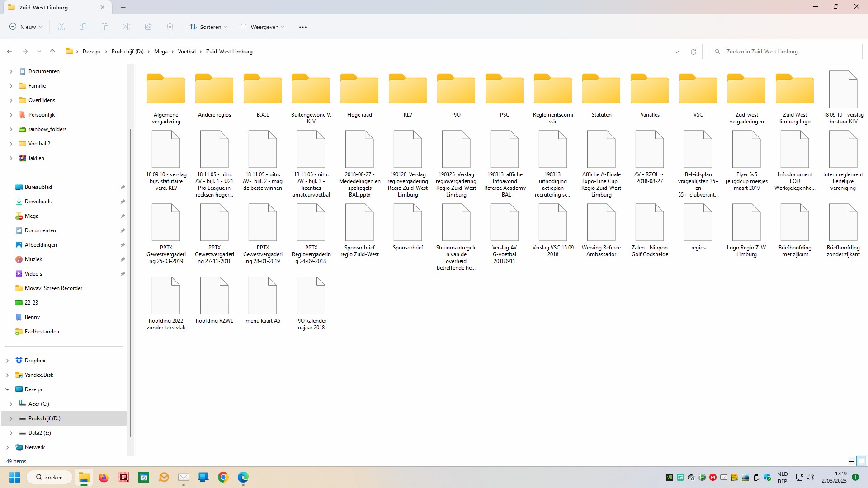Open the Weergeven dropdown
868x488 pixels.
click(x=262, y=27)
